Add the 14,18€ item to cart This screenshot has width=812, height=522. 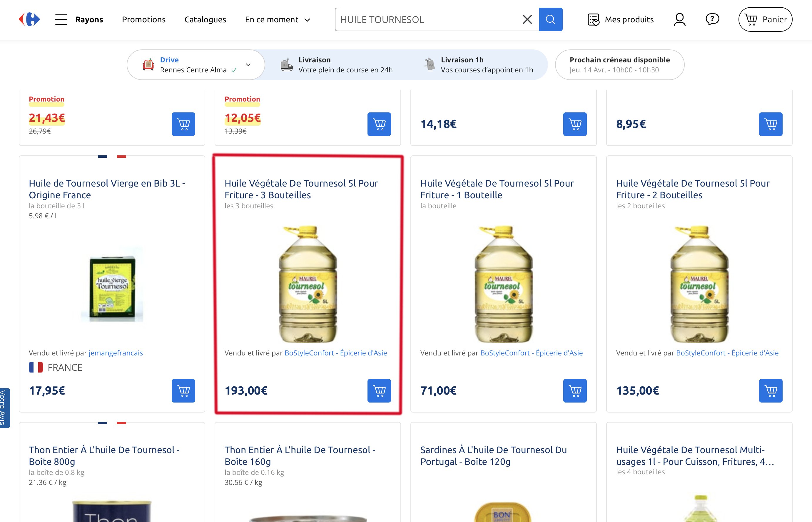(x=575, y=124)
